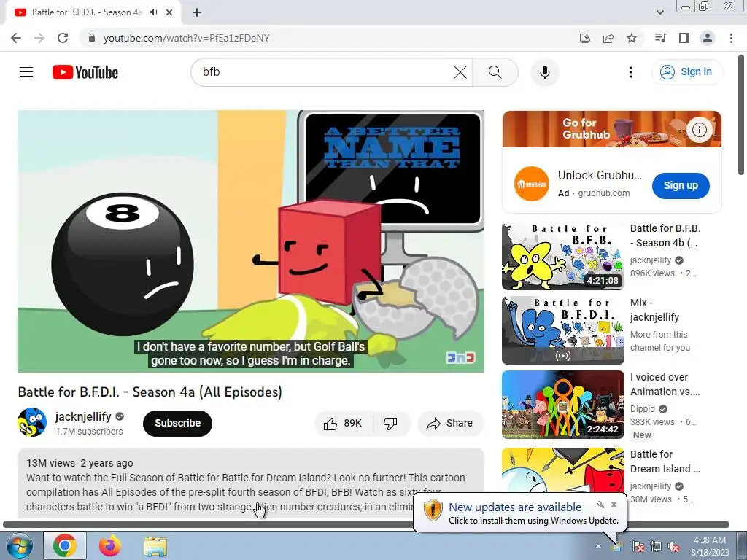This screenshot has height=560, width=747.
Task: Expand the video description box
Action: click(x=251, y=483)
